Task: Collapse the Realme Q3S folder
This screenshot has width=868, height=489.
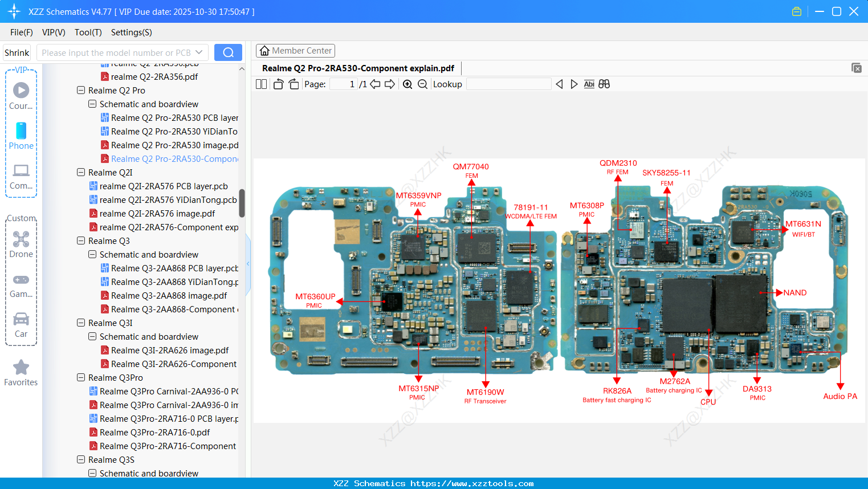Action: tap(81, 460)
